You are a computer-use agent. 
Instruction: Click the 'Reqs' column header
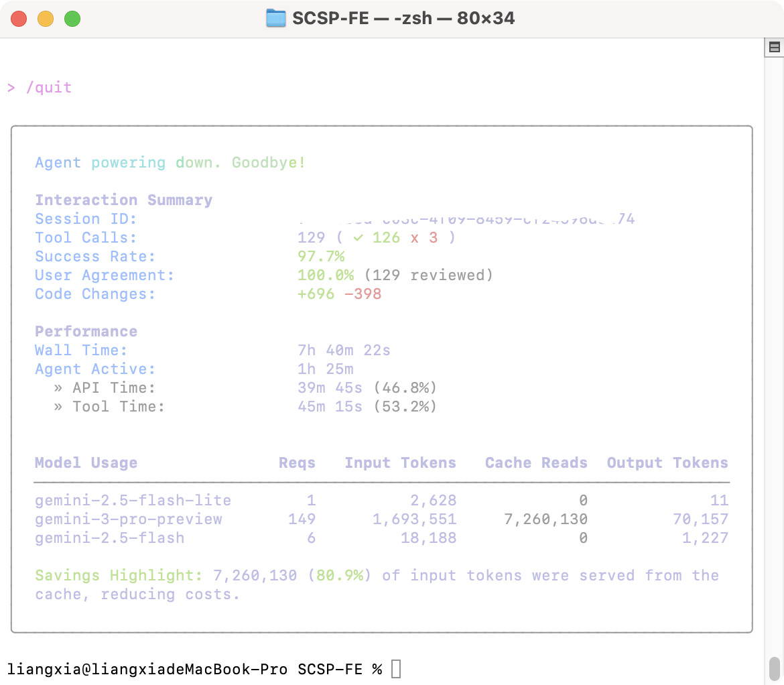[x=297, y=463]
